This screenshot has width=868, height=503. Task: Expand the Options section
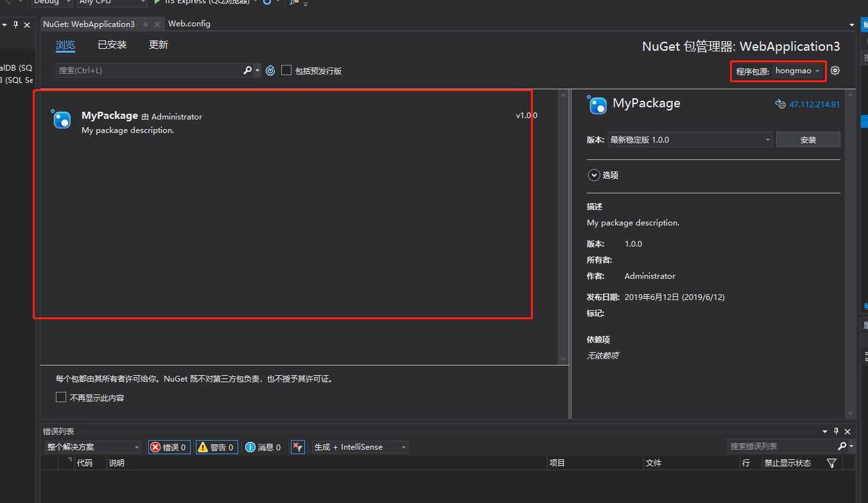[x=593, y=175]
